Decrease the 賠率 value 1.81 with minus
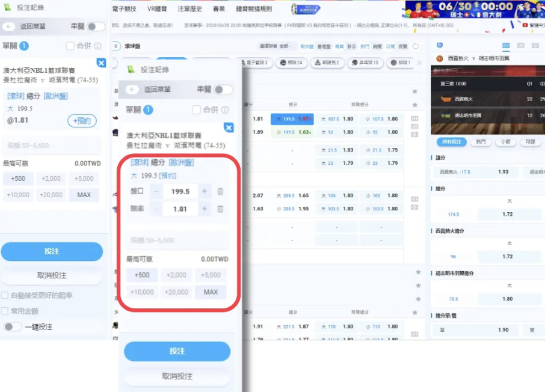 pos(156,209)
